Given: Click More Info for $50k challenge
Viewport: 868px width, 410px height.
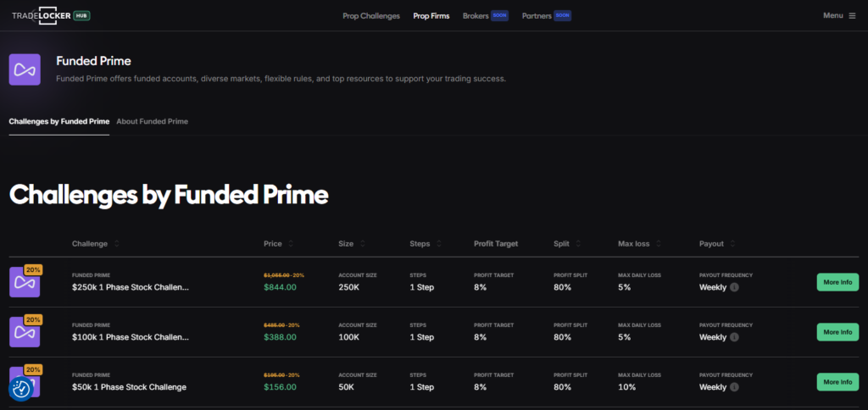Looking at the screenshot, I should (x=837, y=382).
